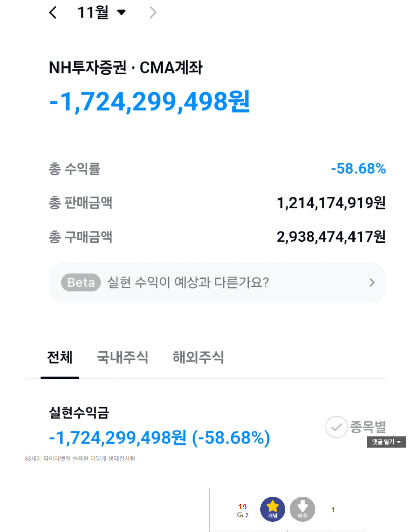Expand comments with 댓글 열기

pos(386,442)
